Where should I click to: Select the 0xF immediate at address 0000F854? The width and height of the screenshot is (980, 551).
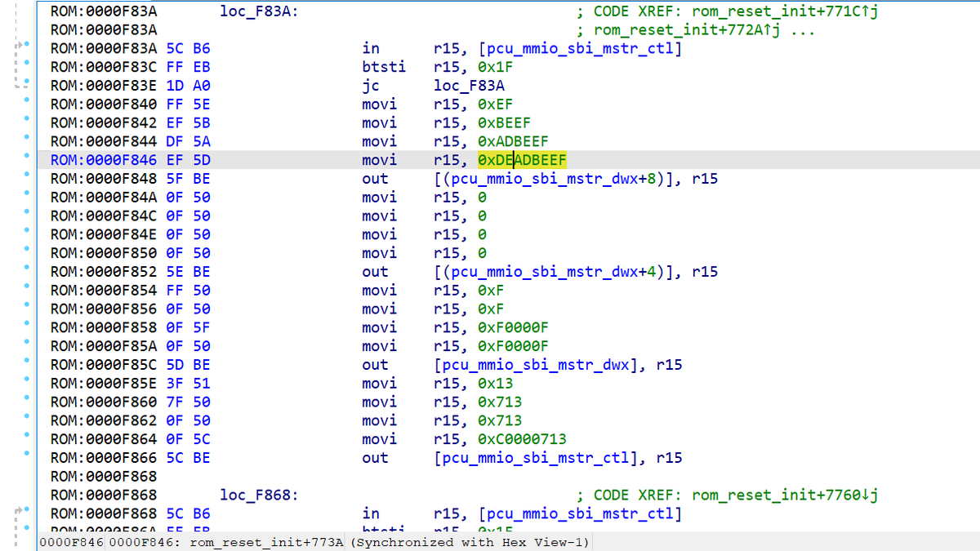click(x=491, y=291)
